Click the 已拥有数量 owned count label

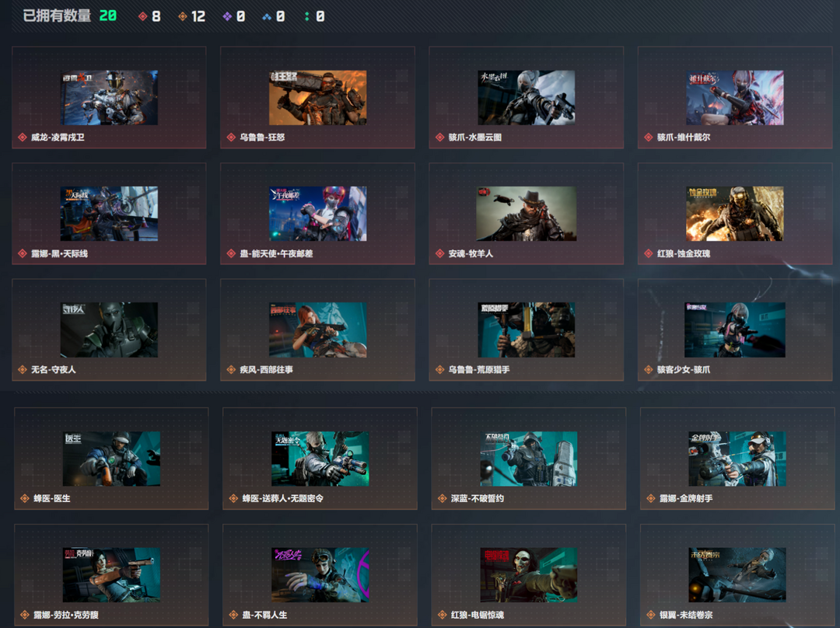coord(57,16)
